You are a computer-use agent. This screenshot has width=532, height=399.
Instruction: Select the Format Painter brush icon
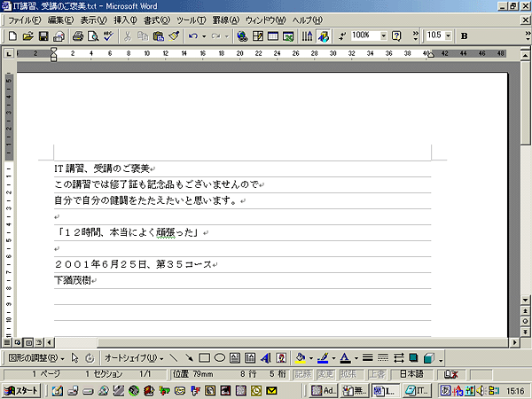coord(174,36)
